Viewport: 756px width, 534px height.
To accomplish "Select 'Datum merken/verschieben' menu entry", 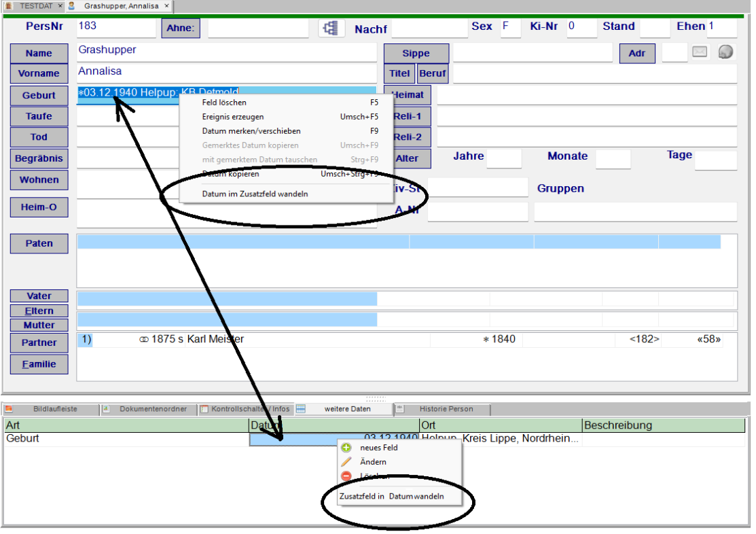I will coord(251,131).
